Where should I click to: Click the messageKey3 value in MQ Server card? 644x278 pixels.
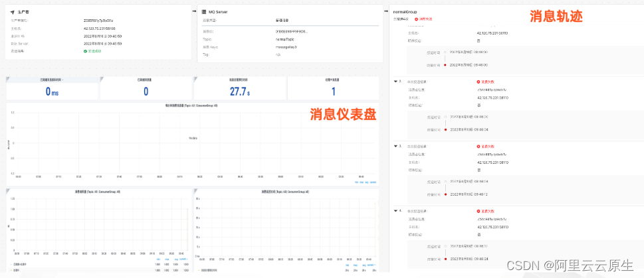pos(286,47)
